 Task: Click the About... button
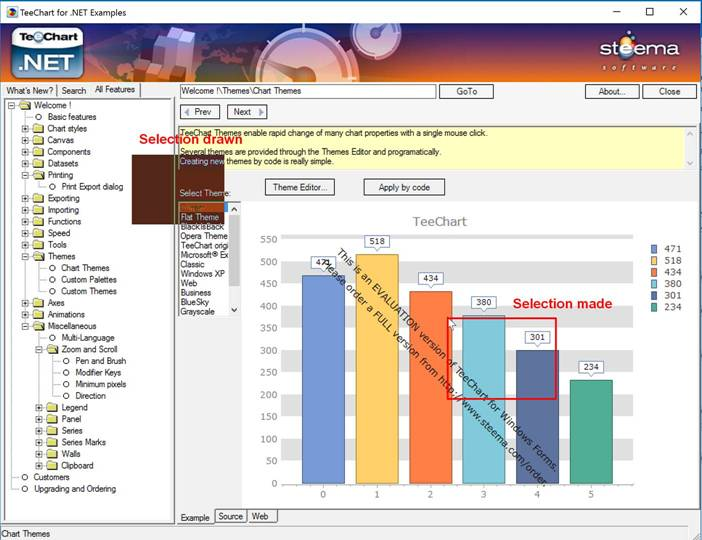[x=612, y=91]
